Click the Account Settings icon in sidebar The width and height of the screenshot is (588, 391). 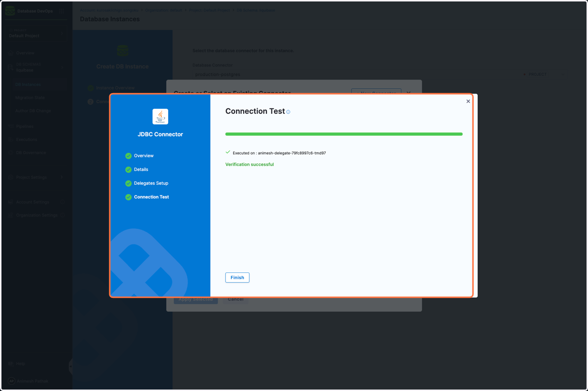[10, 202]
